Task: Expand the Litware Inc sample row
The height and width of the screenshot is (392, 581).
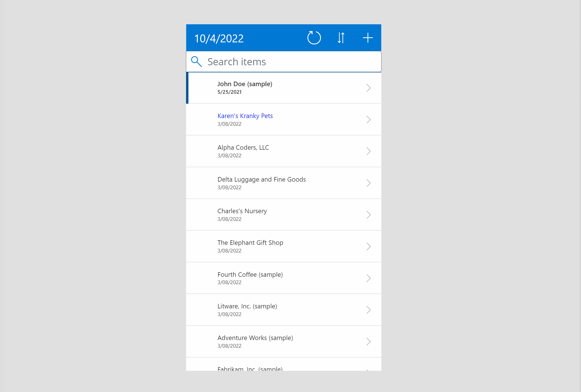Action: pyautogui.click(x=369, y=310)
